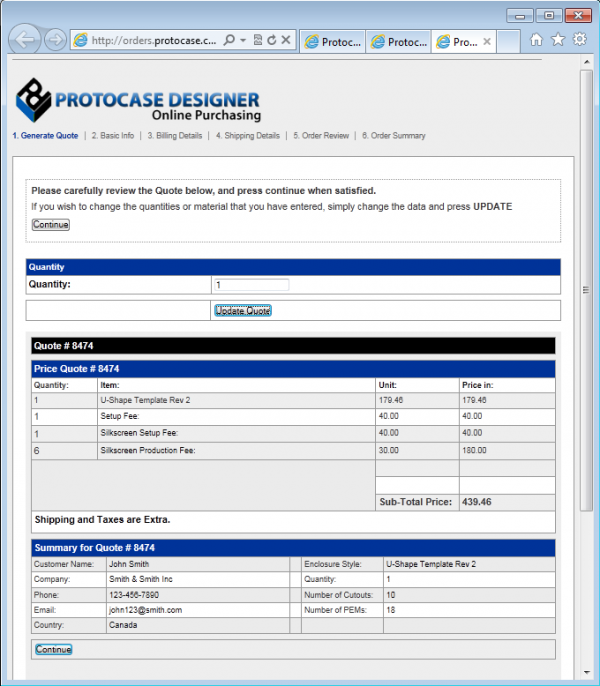Screen dimensions: 600x686
Task: Click the search magnifier icon in address bar
Action: pyautogui.click(x=229, y=41)
